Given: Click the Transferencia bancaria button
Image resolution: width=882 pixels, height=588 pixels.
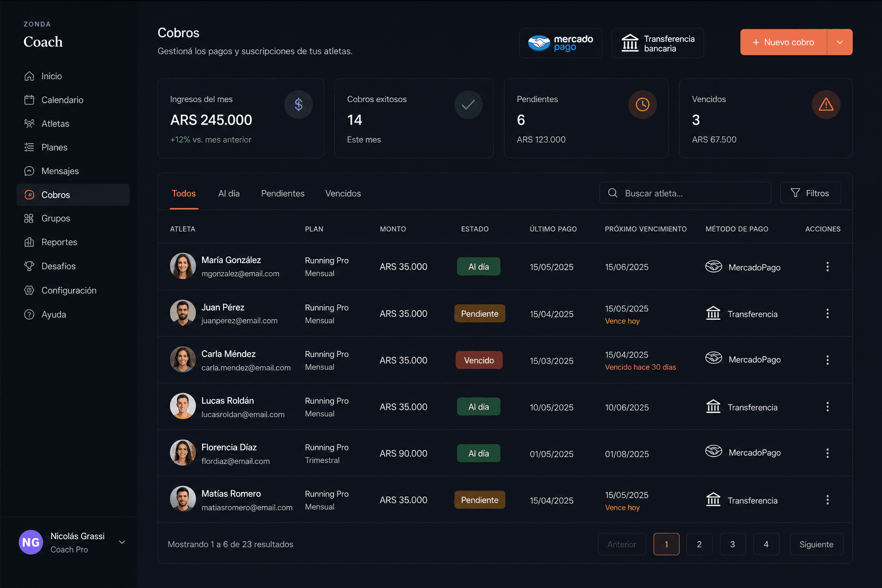Looking at the screenshot, I should [657, 43].
